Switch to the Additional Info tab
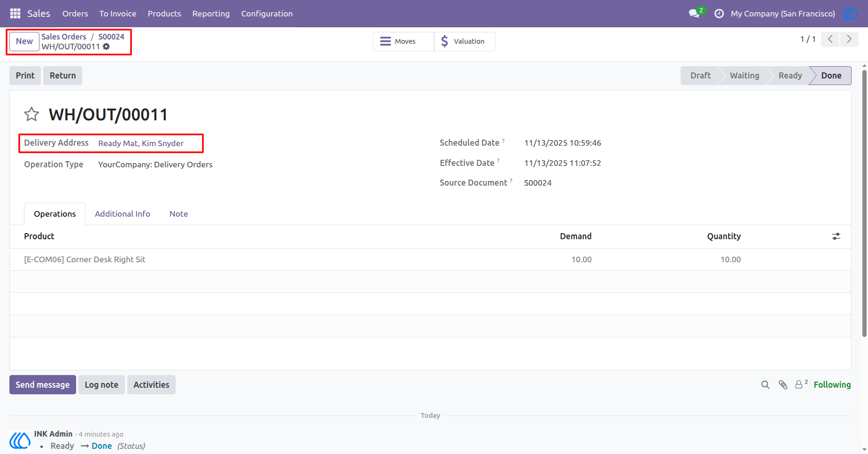The height and width of the screenshot is (454, 868). coord(123,214)
